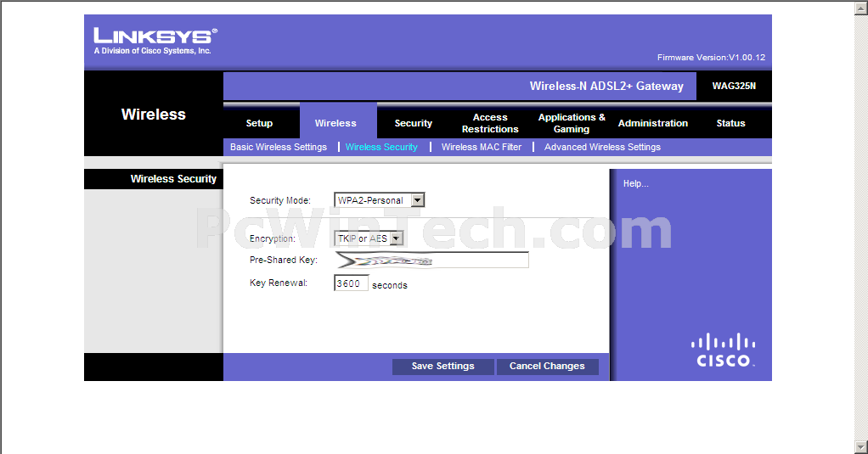
Task: Click the Help... link
Action: (x=635, y=183)
